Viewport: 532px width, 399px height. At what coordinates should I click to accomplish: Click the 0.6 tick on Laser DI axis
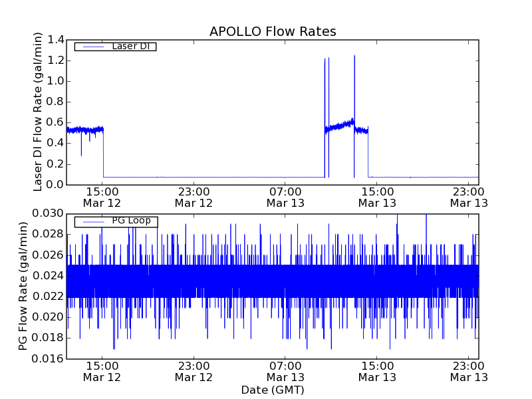pyautogui.click(x=55, y=123)
